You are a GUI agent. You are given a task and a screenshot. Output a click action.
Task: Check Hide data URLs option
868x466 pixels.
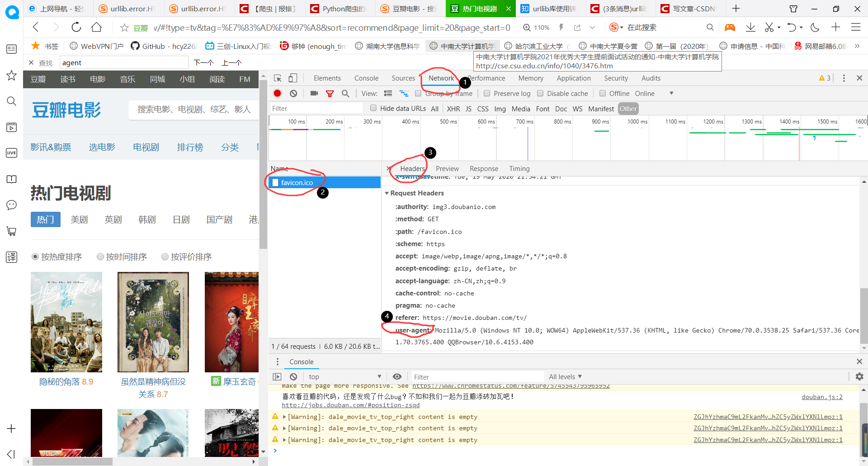click(x=373, y=108)
